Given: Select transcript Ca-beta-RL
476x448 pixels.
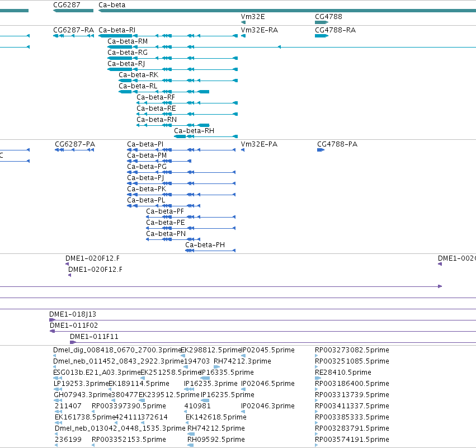Looking at the screenshot, I should [x=138, y=86].
